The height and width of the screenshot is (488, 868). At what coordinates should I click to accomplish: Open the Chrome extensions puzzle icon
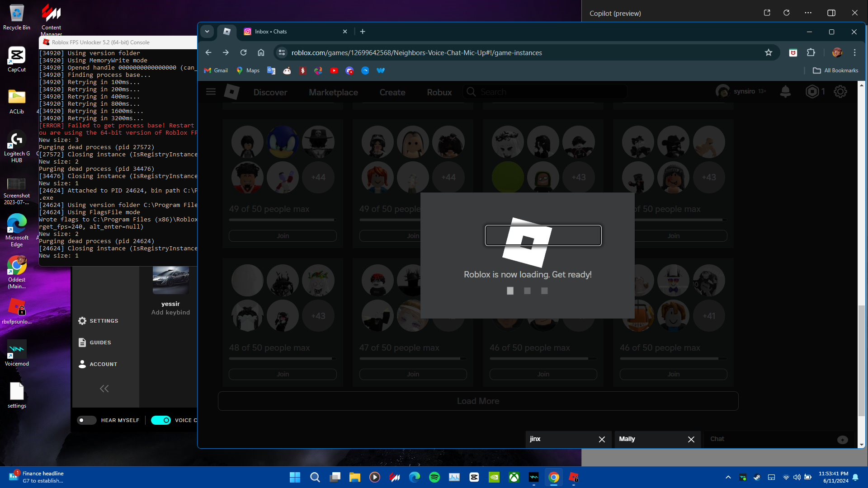click(811, 53)
